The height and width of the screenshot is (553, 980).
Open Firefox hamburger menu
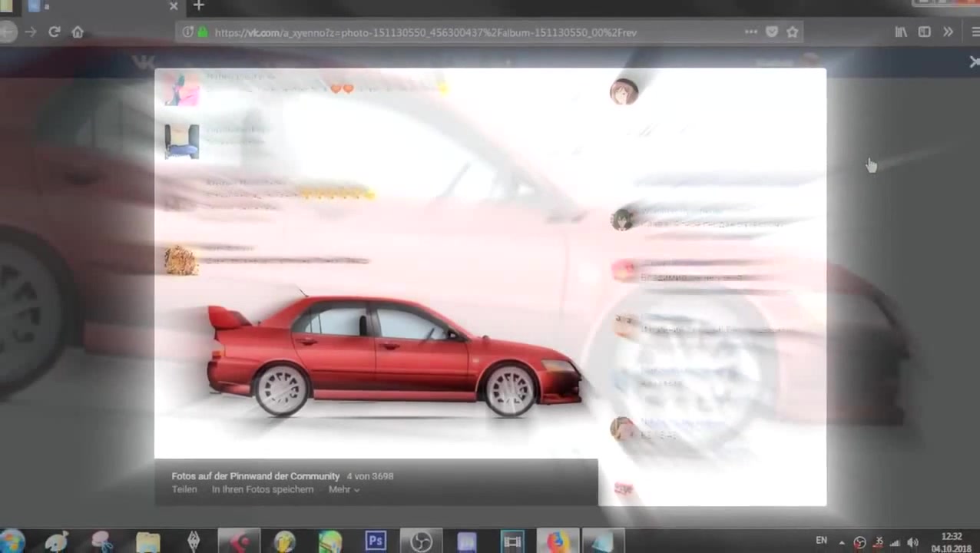click(x=974, y=32)
